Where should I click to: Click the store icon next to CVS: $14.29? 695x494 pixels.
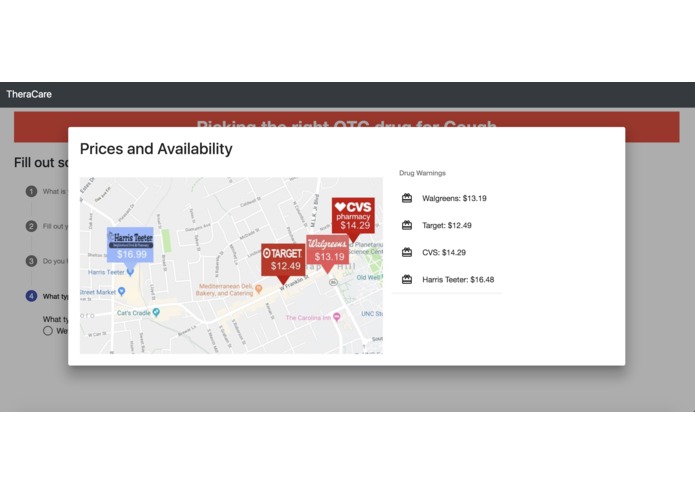407,252
